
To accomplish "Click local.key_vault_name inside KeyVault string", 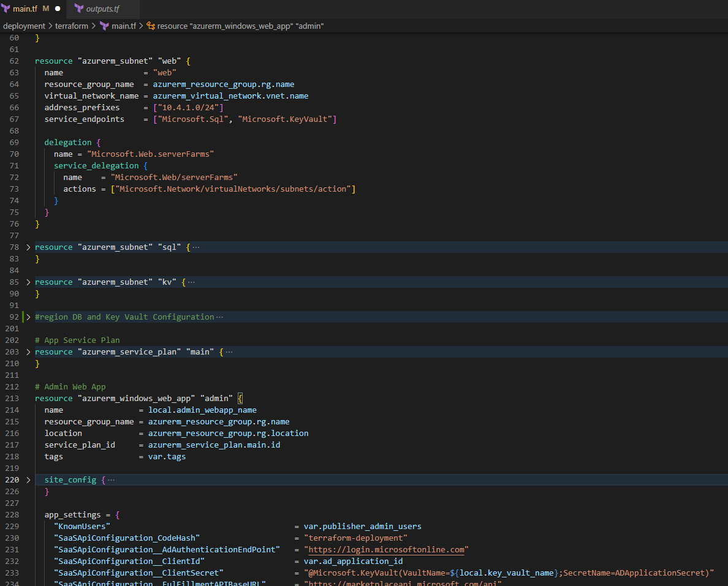I will [507, 573].
